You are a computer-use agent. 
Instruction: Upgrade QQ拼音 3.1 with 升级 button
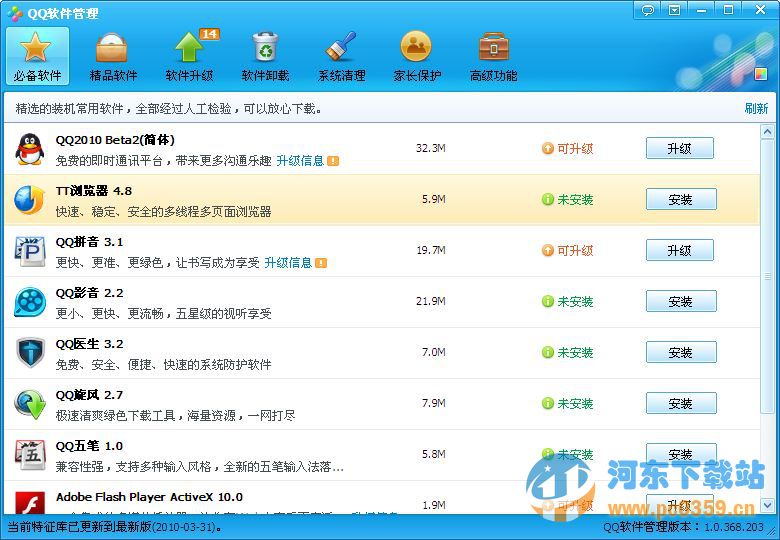680,250
